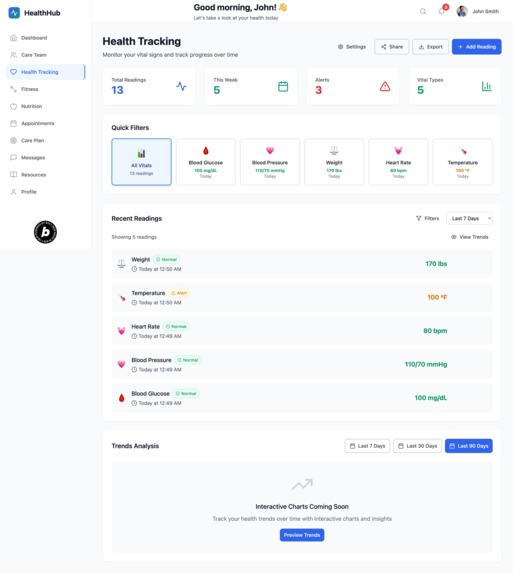Click the 170 lbs reading value

click(x=436, y=263)
